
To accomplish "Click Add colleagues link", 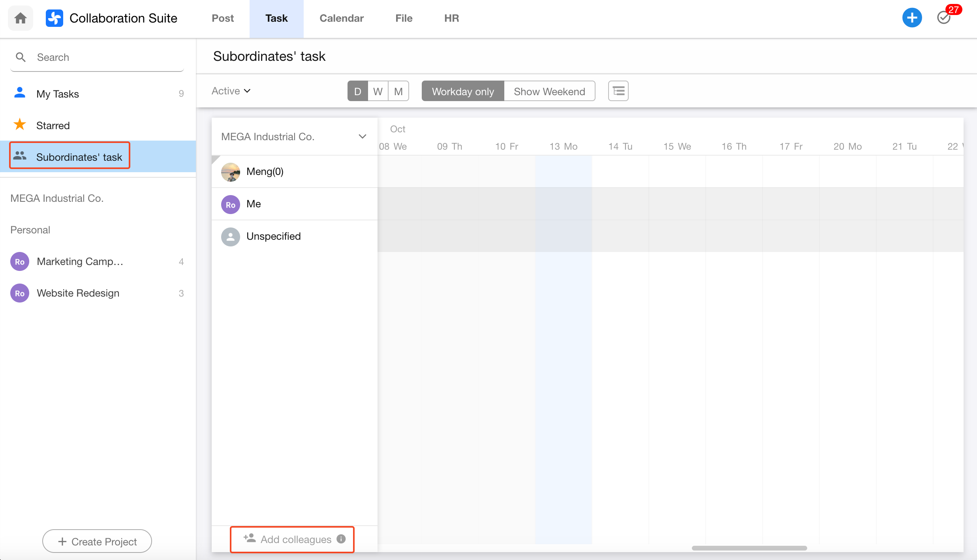I will click(x=295, y=539).
